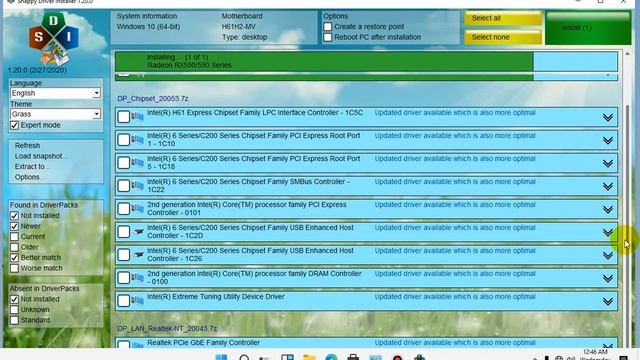Enable Current filter checkbox
This screenshot has width=640, height=360.
tap(14, 237)
